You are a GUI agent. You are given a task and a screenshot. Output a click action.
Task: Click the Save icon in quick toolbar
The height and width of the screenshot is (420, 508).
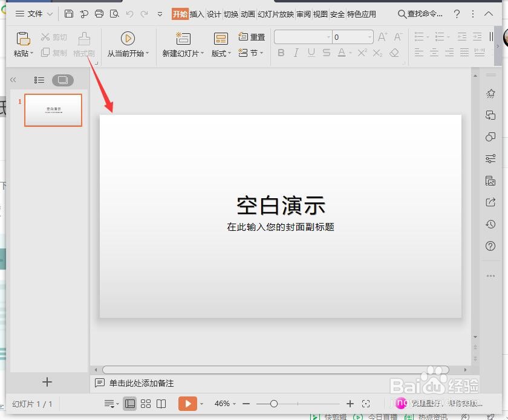coord(69,14)
